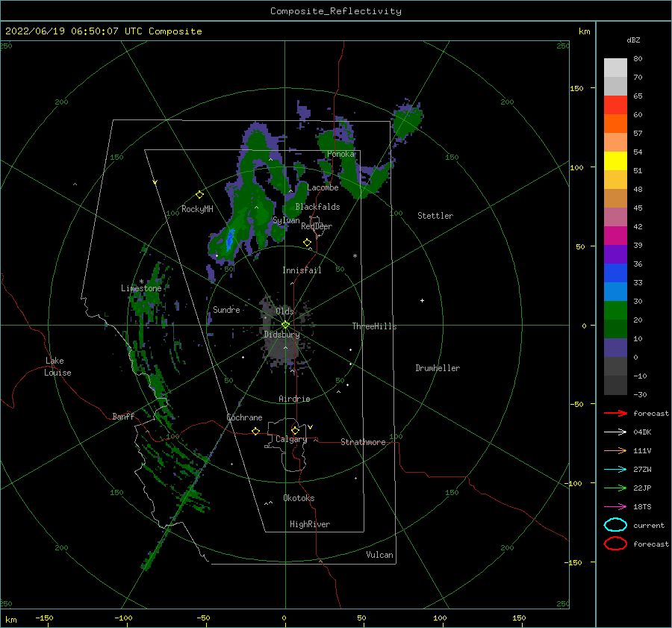Click the HighRiver city label
Image resolution: width=672 pixels, height=628 pixels.
(x=310, y=524)
